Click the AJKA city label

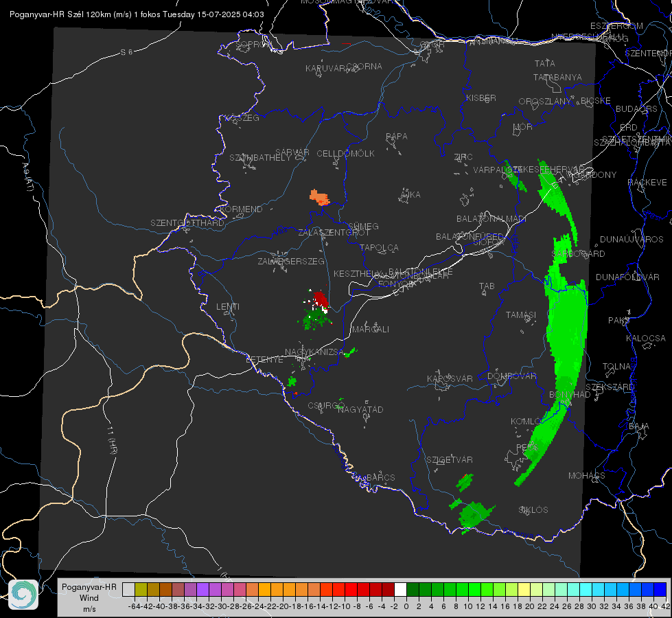tap(410, 195)
